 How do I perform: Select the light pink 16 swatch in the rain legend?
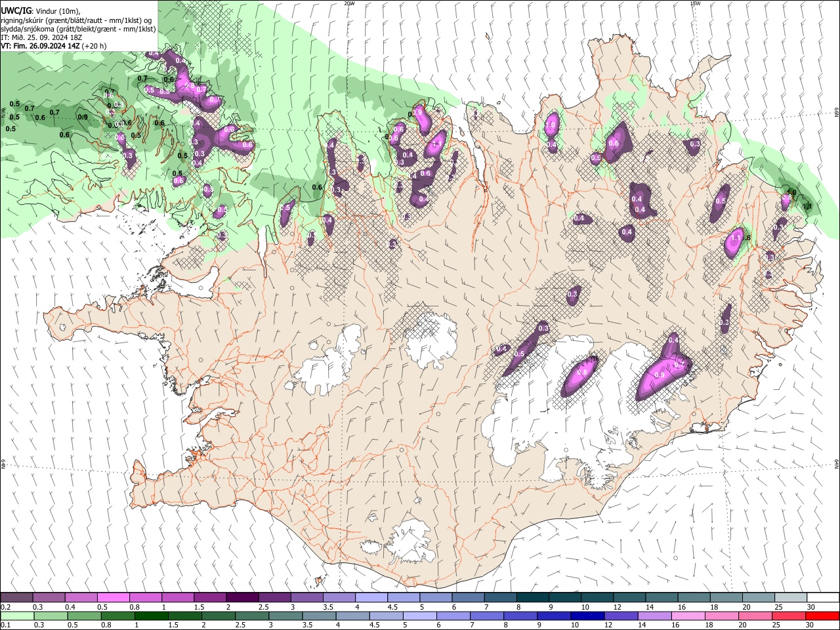click(x=688, y=616)
